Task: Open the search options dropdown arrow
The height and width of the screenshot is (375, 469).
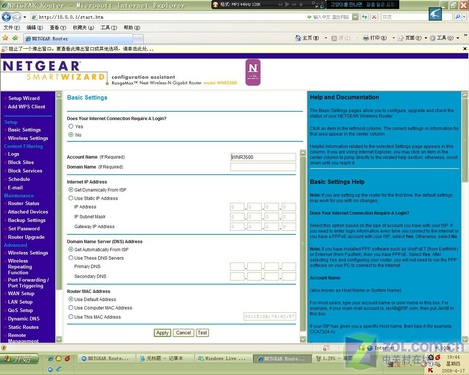Action: [464, 17]
